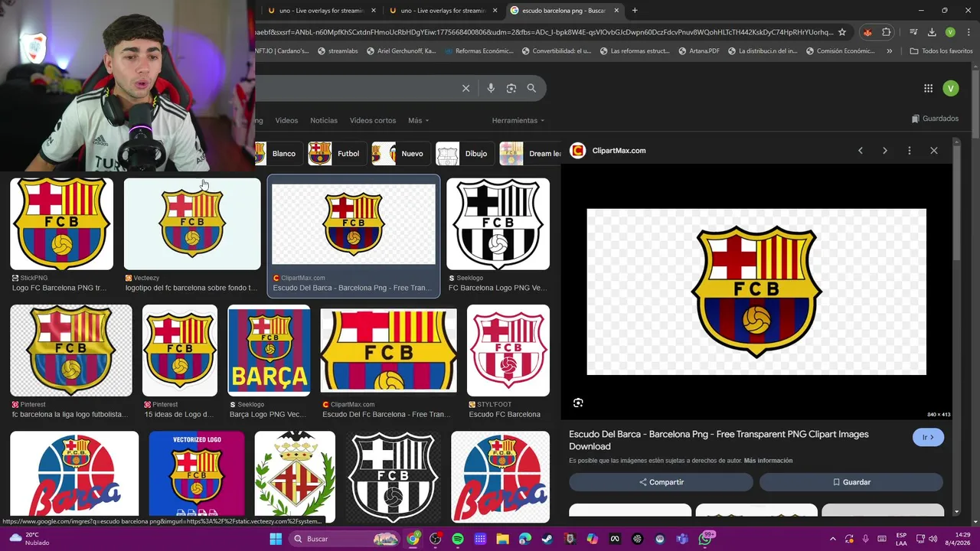Clear the Google search box with X
The width and height of the screenshot is (980, 551).
click(465, 88)
